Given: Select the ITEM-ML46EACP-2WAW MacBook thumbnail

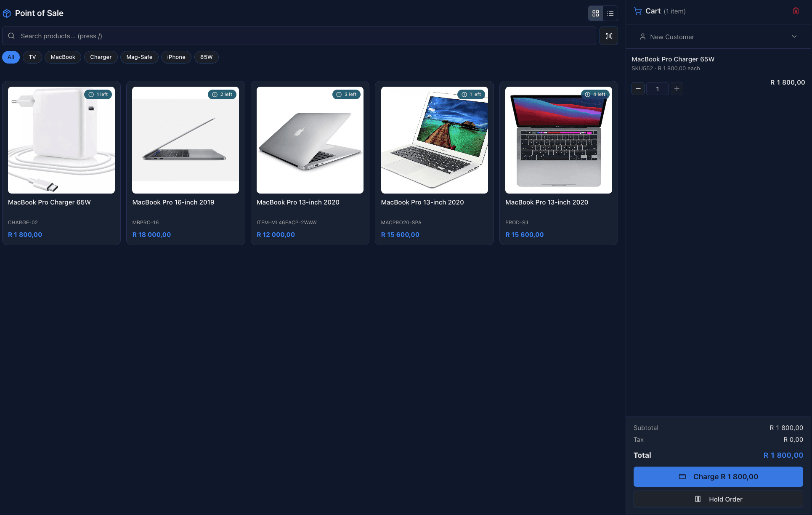Looking at the screenshot, I should pyautogui.click(x=310, y=140).
